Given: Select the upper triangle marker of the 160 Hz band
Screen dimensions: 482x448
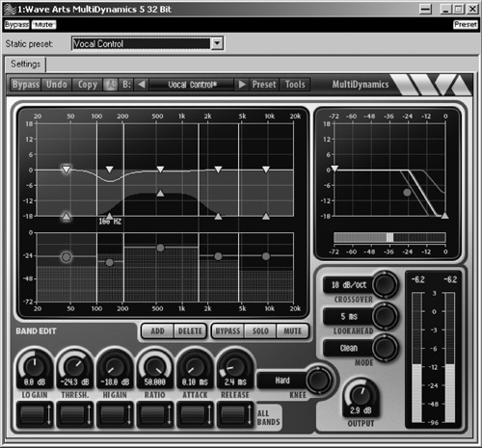Looking at the screenshot, I should tap(110, 170).
